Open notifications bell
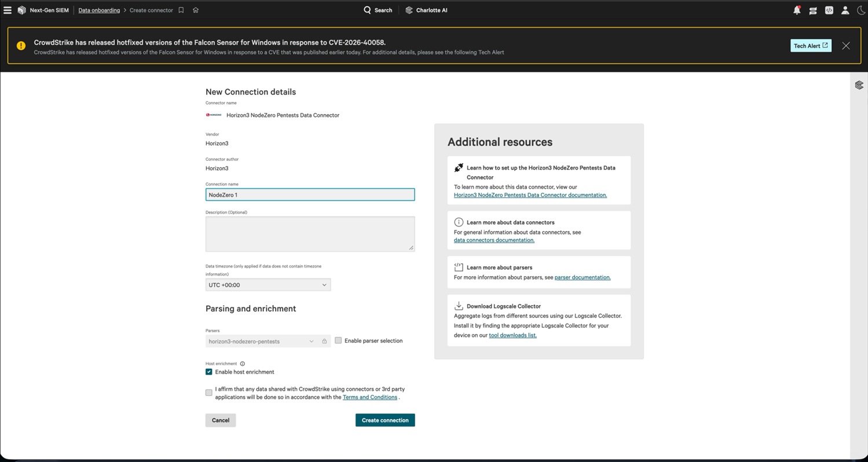This screenshot has width=868, height=462. tap(797, 10)
